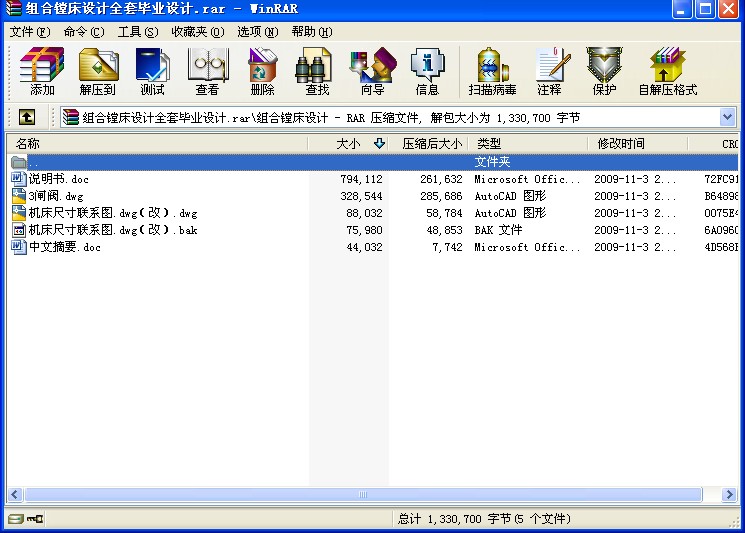
Task: Click the 文件夹 type of parent row
Action: 492,162
